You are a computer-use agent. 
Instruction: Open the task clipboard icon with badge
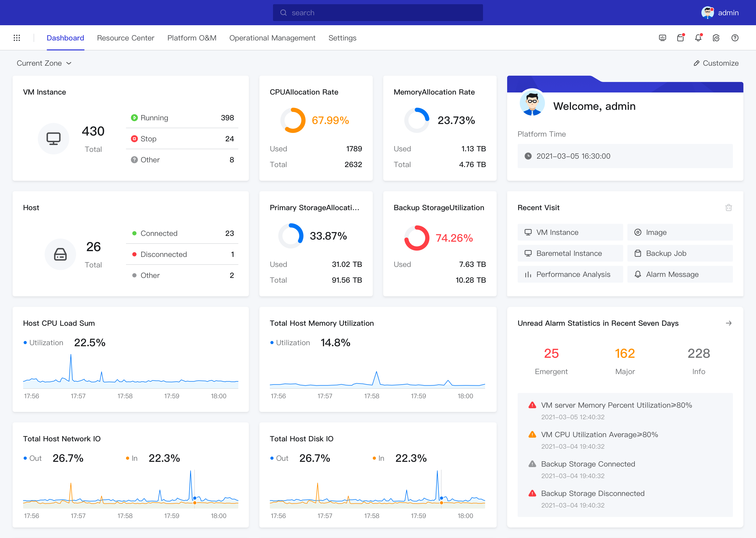pos(680,38)
